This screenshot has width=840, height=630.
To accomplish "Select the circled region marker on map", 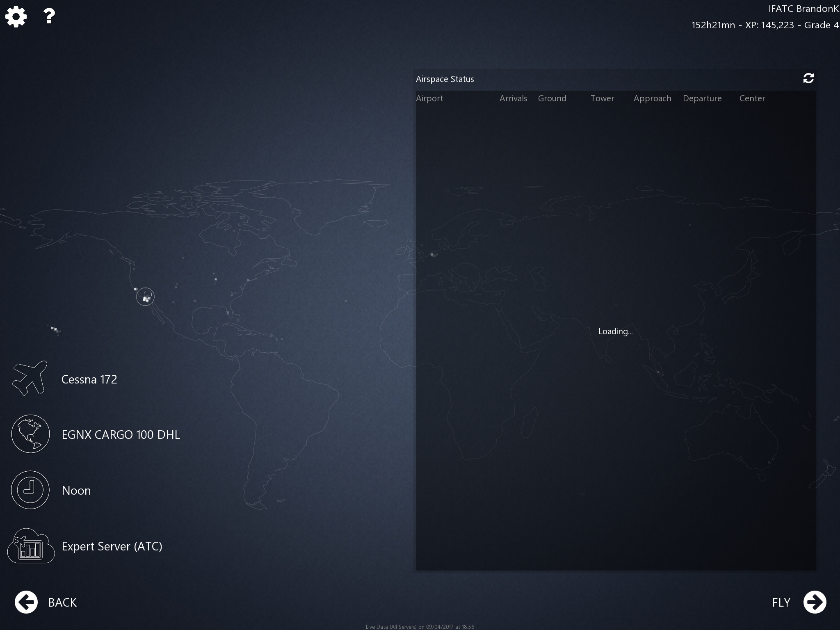I will (x=145, y=296).
